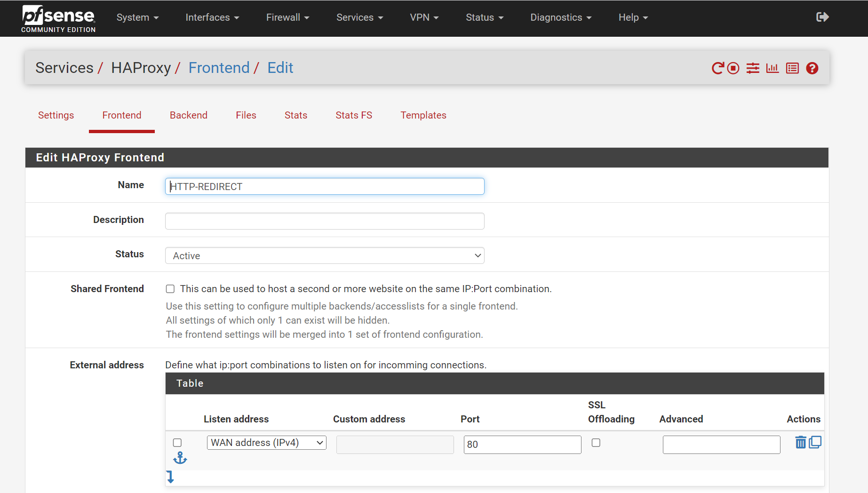The height and width of the screenshot is (493, 868).
Task: Open the top bar Status menu
Action: click(485, 17)
